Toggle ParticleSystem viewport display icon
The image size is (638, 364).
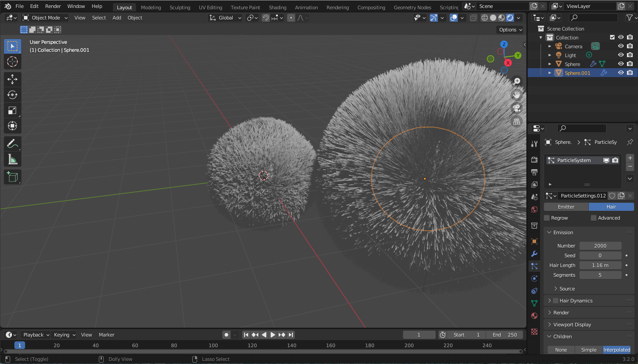click(606, 160)
